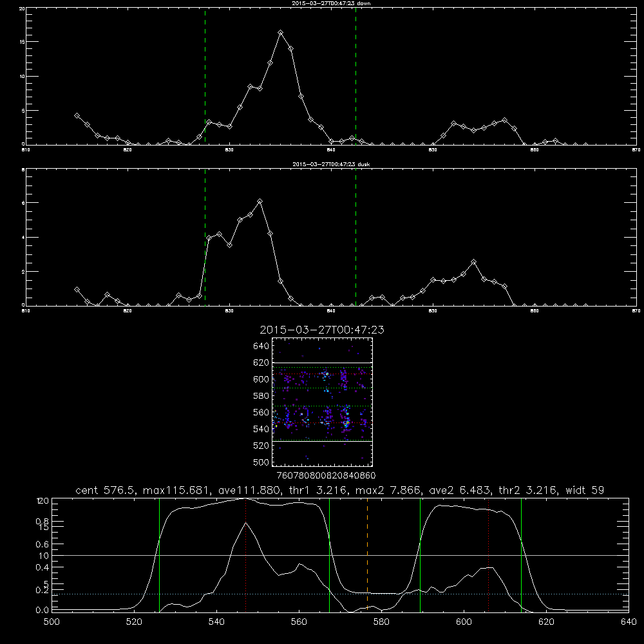The image size is (644, 644).
Task: Click the 'widt 59' header value
Action: (585, 490)
